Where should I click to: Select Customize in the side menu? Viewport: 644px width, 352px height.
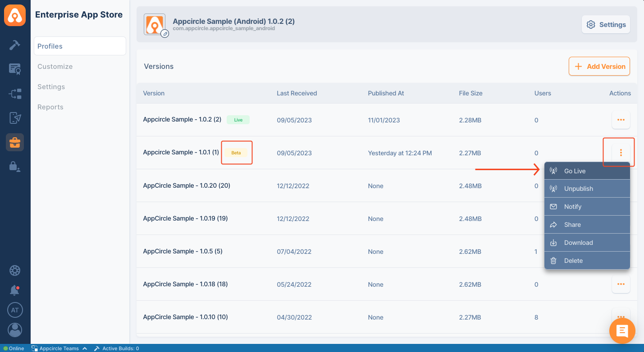point(55,67)
